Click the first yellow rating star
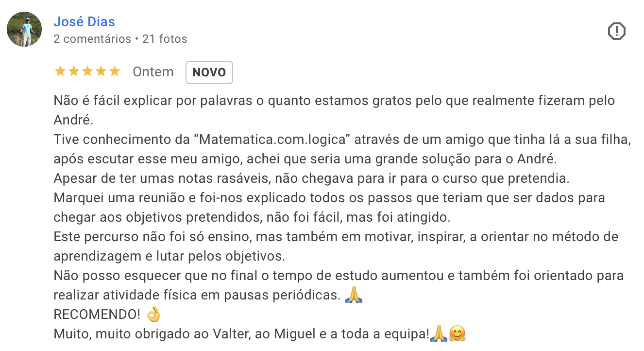The width and height of the screenshot is (644, 351). (x=60, y=72)
